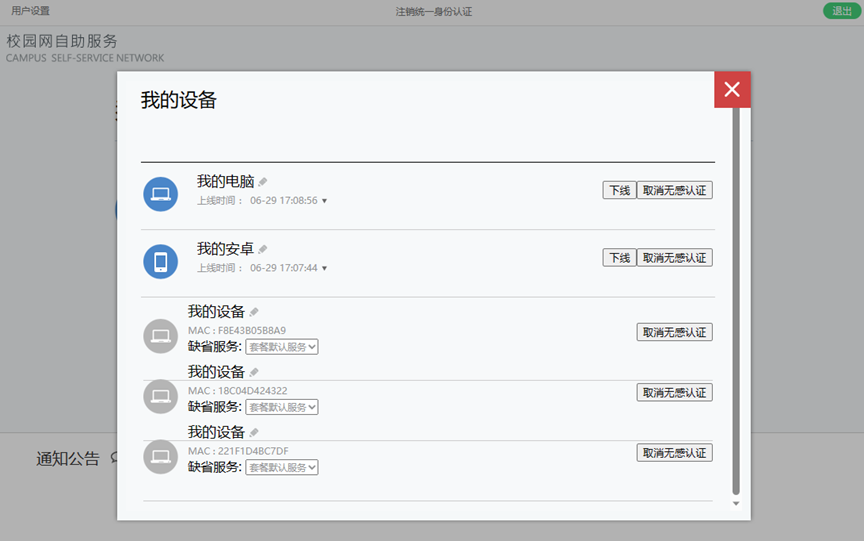Open 缺省服务 dropdown for MAC 18C04D424322
Image resolution: width=864 pixels, height=541 pixels.
(282, 407)
